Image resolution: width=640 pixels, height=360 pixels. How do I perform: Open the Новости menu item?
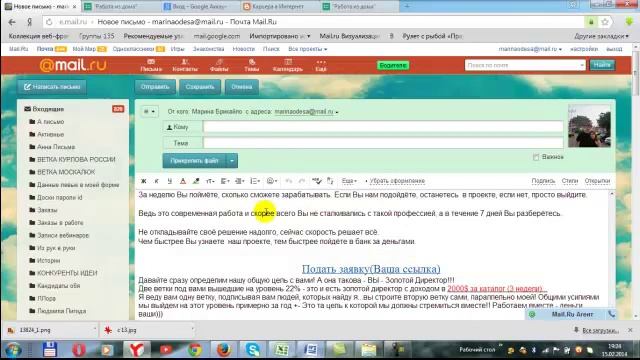coord(243,49)
